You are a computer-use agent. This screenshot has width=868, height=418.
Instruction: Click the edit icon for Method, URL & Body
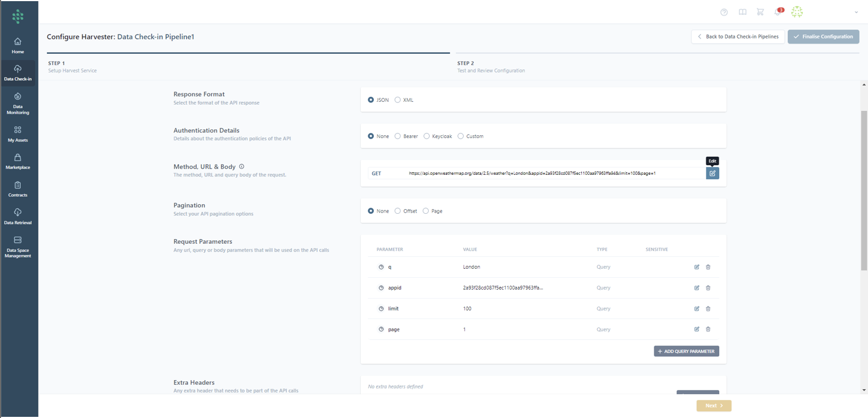click(x=712, y=173)
